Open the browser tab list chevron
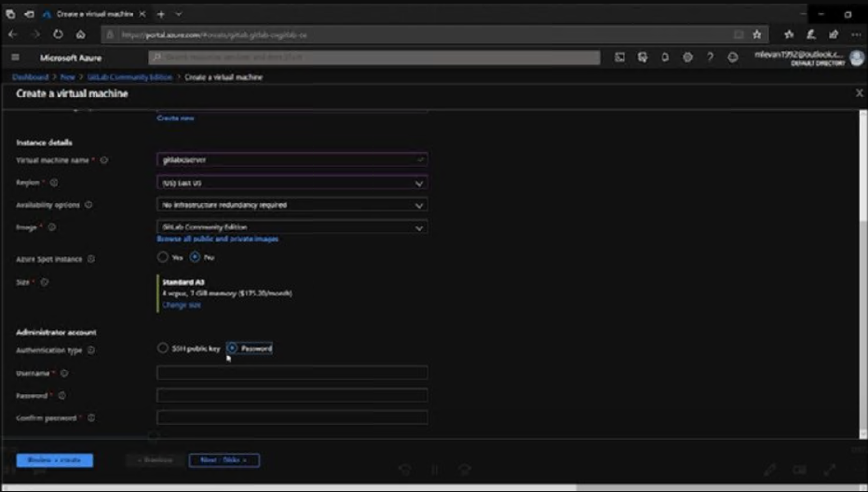This screenshot has width=868, height=492. click(x=178, y=14)
